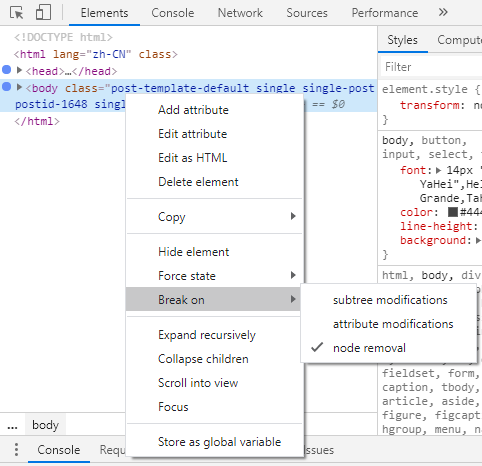Open the Copy submenu arrow
Image resolution: width=482 pixels, height=466 pixels.
coord(293,216)
